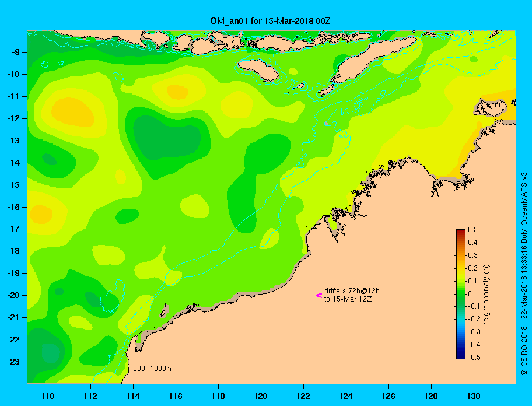Click latitude label -18 on the axis
The image size is (532, 406).
pos(13,251)
